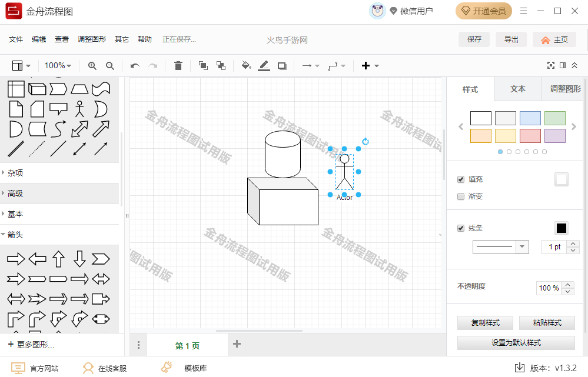Delete selection with trash icon

point(178,66)
